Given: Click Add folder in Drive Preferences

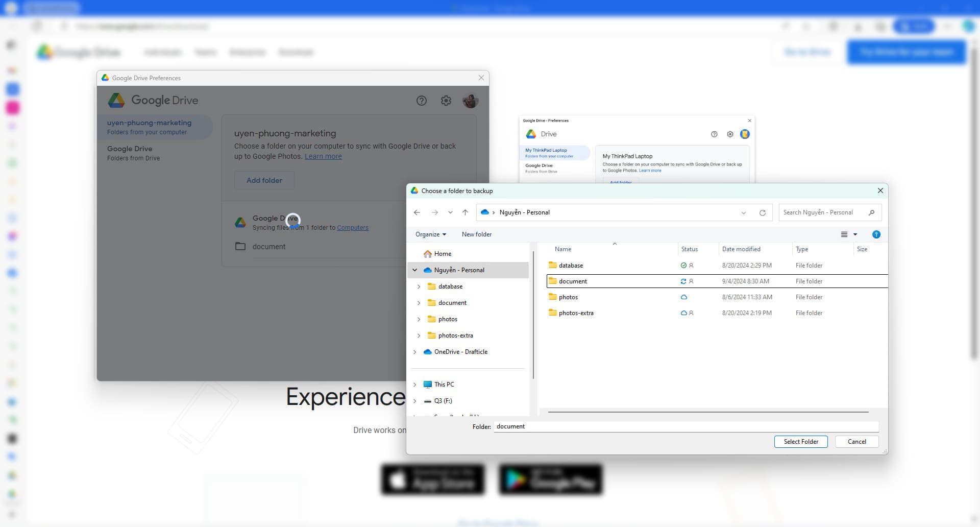Looking at the screenshot, I should [x=264, y=180].
